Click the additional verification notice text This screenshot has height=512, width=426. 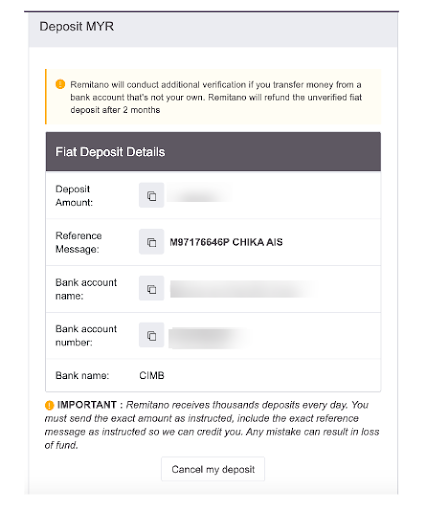coord(216,97)
